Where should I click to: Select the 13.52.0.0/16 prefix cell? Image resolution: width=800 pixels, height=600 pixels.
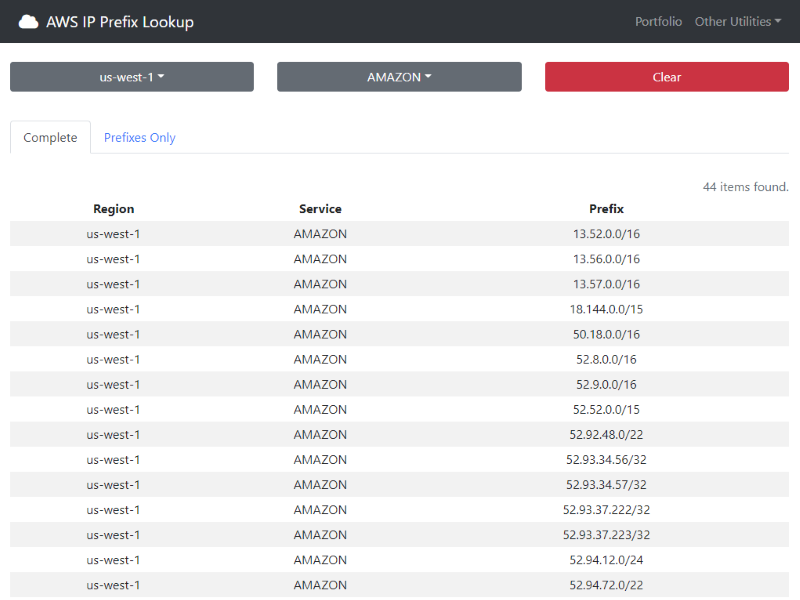(606, 234)
